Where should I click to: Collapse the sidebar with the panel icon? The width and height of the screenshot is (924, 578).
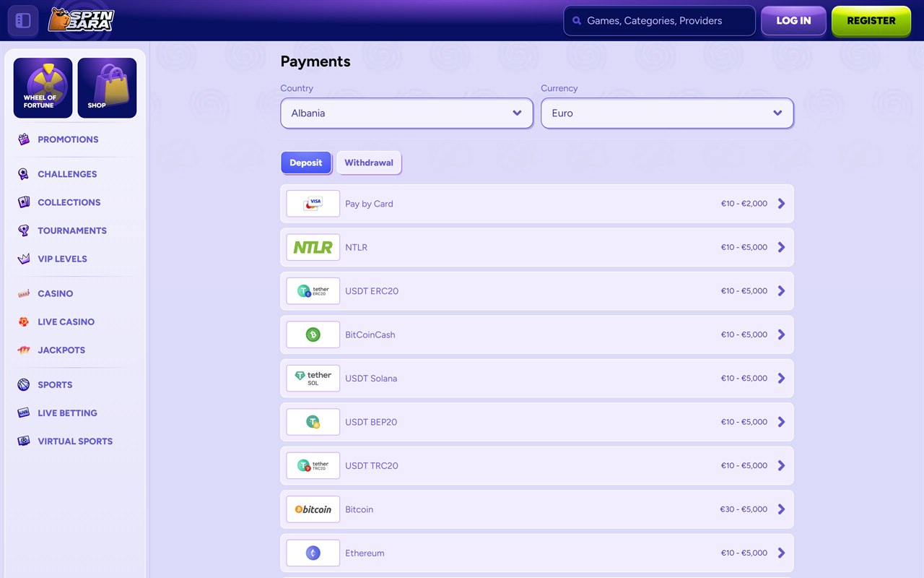[x=23, y=20]
